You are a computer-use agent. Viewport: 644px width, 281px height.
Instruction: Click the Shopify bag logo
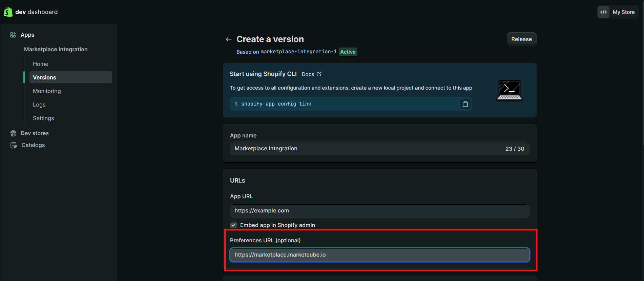tap(8, 12)
